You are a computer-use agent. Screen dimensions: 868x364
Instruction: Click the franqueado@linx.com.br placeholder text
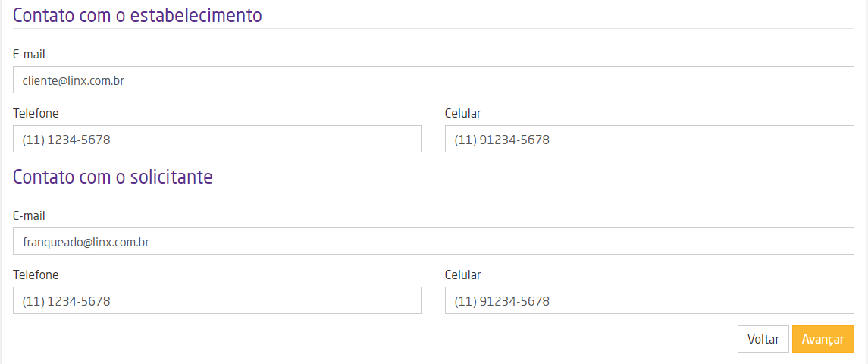click(85, 241)
